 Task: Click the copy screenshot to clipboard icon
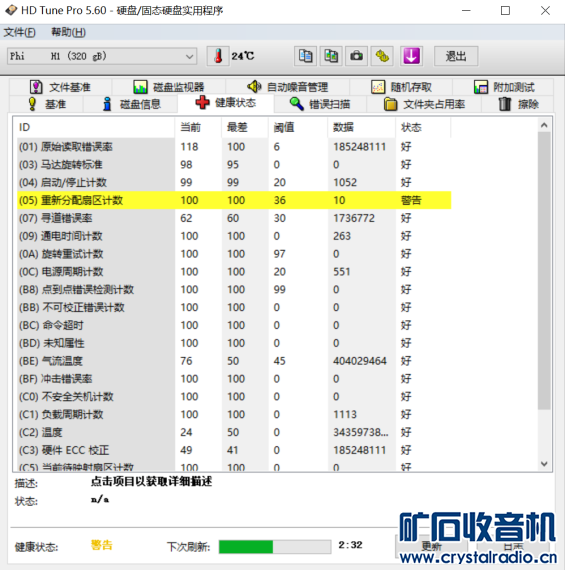331,56
